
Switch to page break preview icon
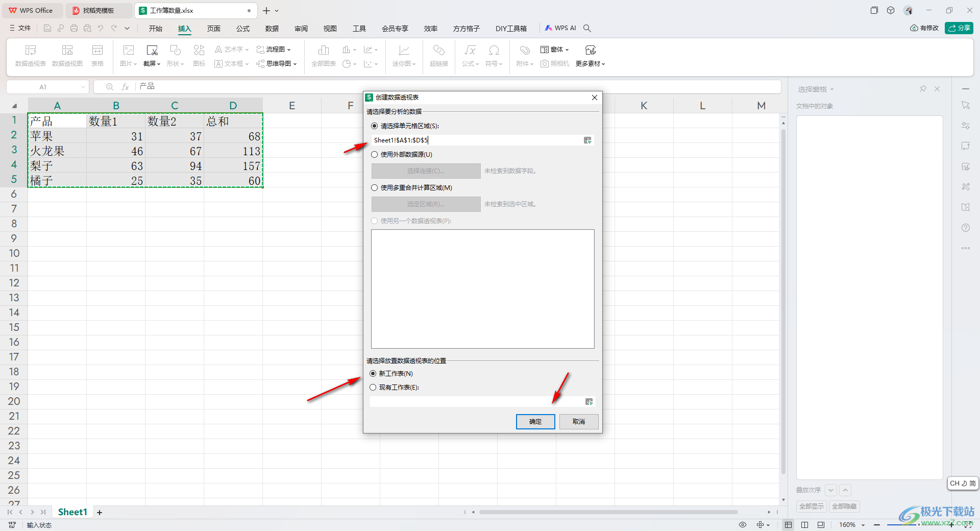click(805, 525)
